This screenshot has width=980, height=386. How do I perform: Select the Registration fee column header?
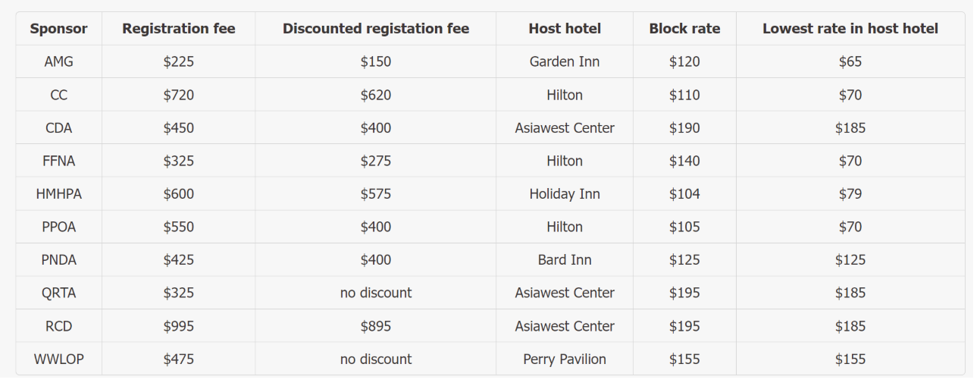click(x=179, y=29)
